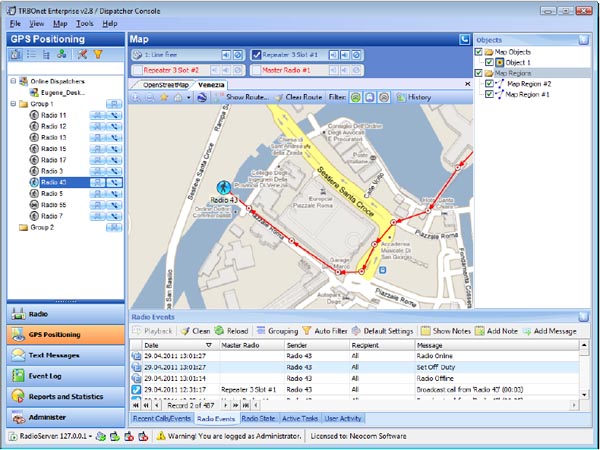Open the View menu
This screenshot has width=600, height=450.
point(37,24)
